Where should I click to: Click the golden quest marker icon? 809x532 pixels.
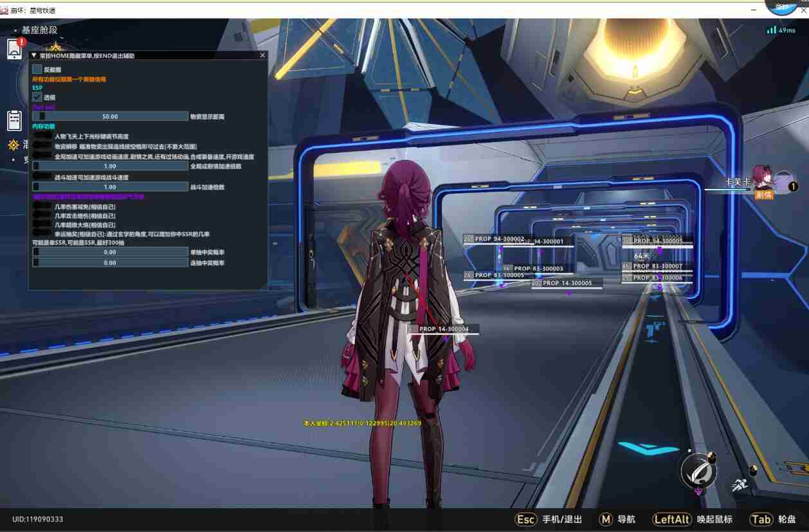(x=14, y=145)
